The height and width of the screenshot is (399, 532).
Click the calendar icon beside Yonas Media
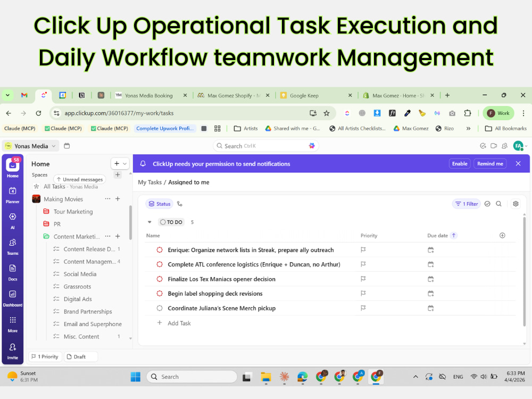[67, 146]
